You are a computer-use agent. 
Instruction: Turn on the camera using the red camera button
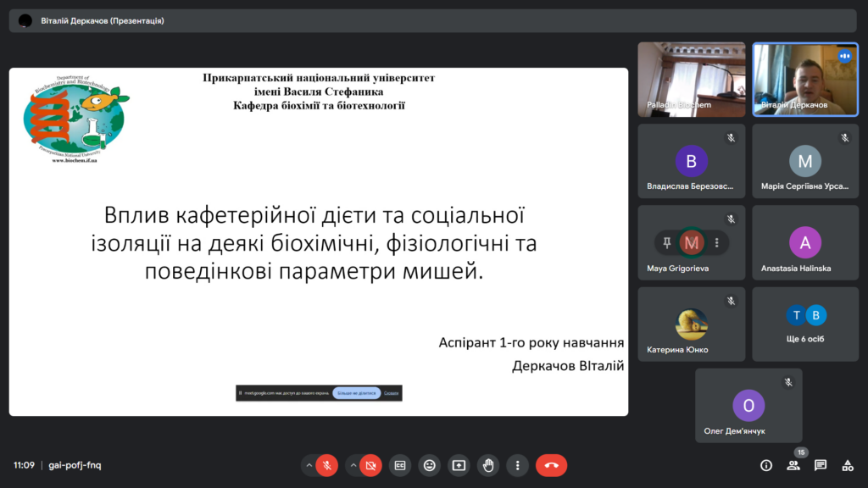click(x=370, y=465)
